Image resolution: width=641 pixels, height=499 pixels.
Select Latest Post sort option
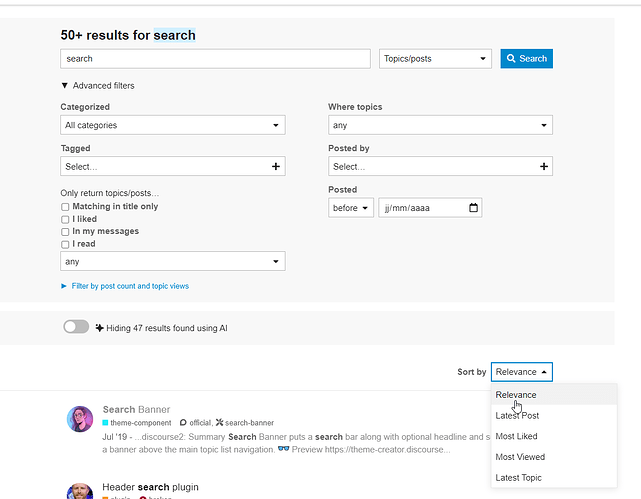554,416
